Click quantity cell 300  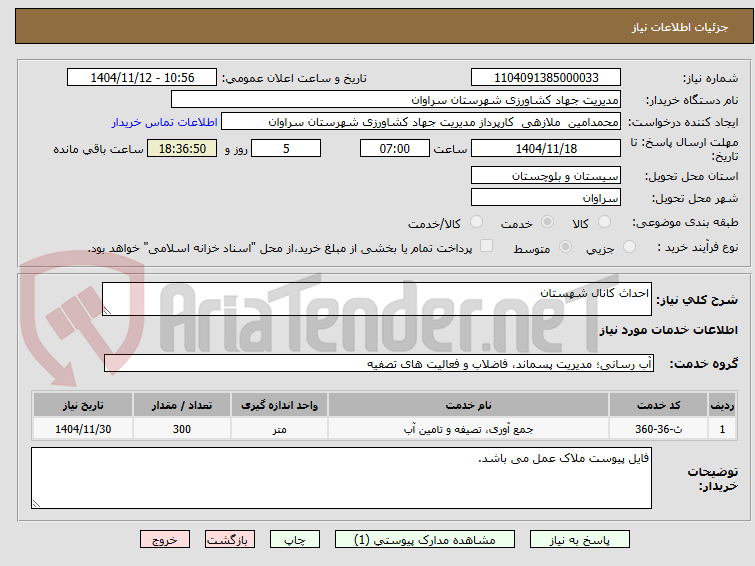click(x=182, y=429)
